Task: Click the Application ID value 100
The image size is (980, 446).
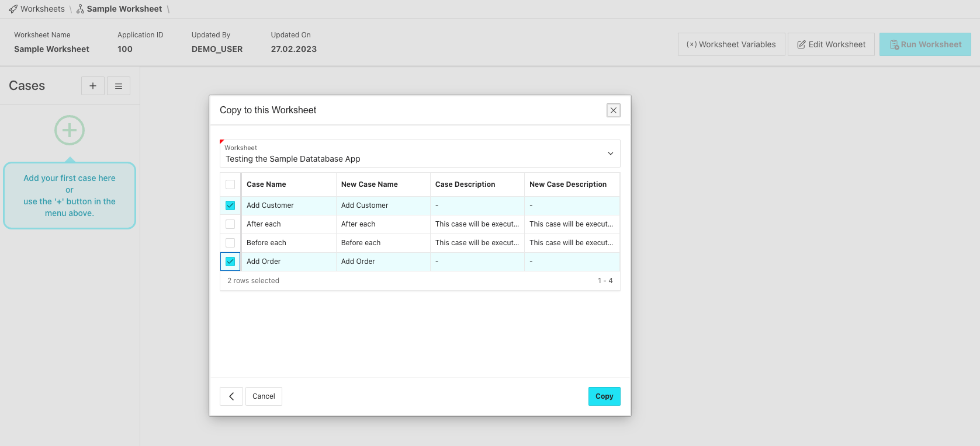Action: coord(125,49)
